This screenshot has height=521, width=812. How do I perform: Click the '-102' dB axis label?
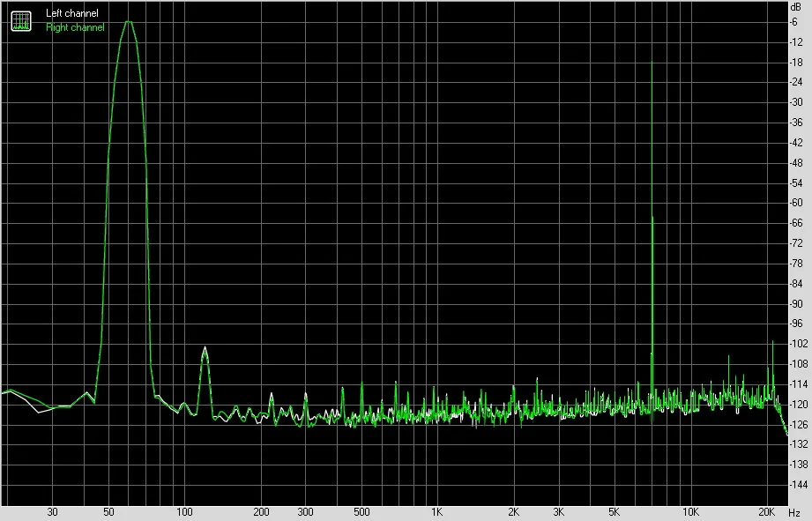(799, 343)
